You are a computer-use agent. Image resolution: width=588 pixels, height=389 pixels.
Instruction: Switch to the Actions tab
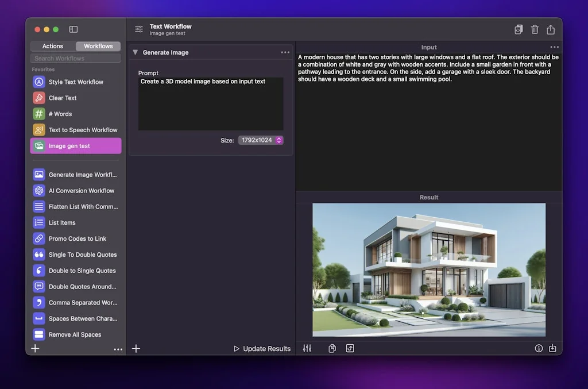pyautogui.click(x=52, y=46)
